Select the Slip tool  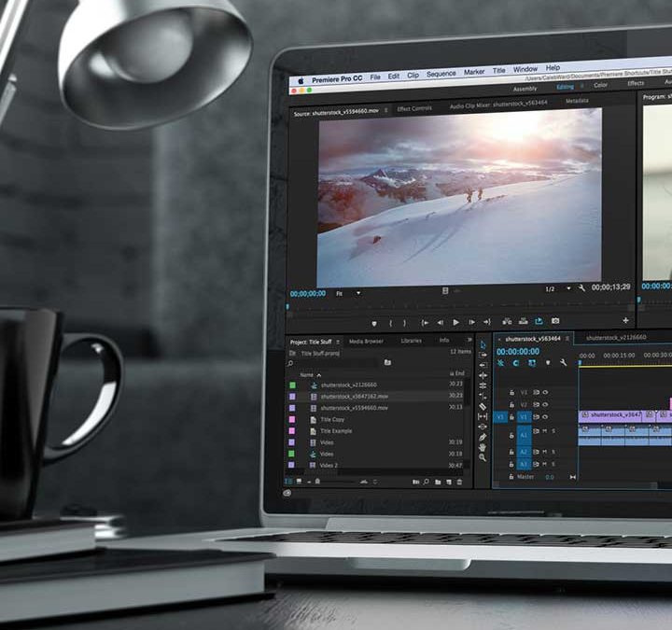coord(483,416)
